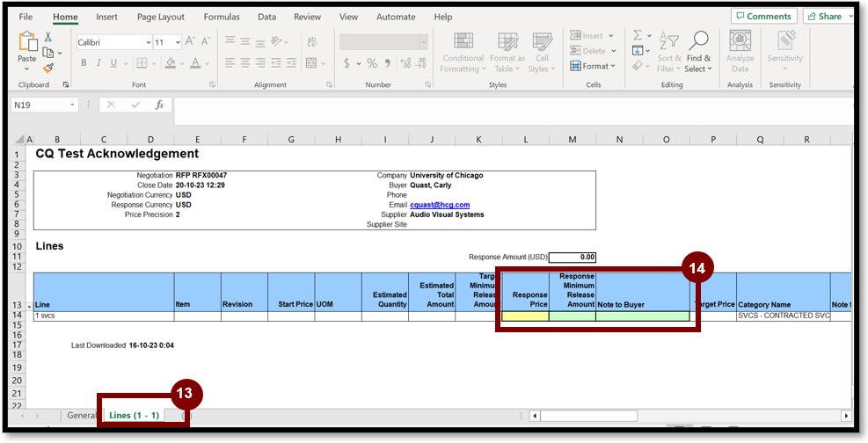Click the Share button
868x443 pixels.
coord(829,16)
